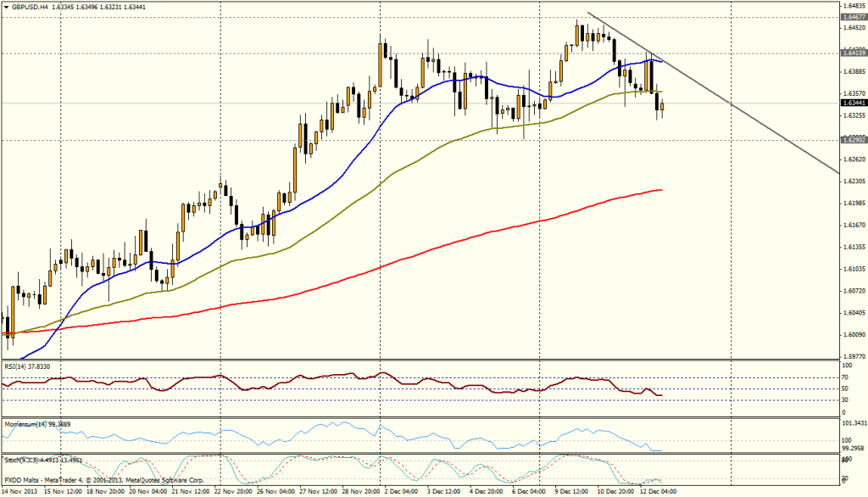The width and height of the screenshot is (868, 497).
Task: Click the RSI(14) indicator label
Action: coord(27,366)
